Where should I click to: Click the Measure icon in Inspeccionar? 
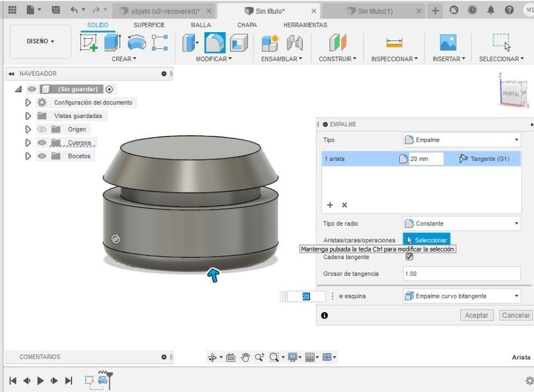pos(394,42)
